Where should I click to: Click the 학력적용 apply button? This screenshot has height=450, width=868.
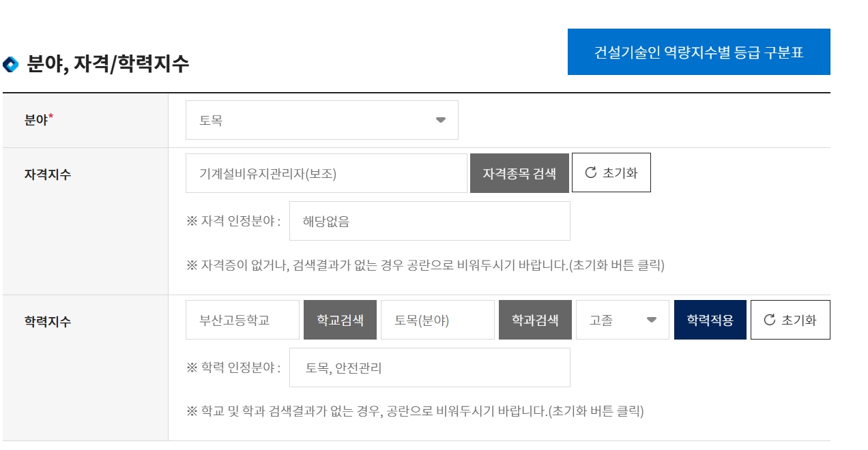click(710, 319)
